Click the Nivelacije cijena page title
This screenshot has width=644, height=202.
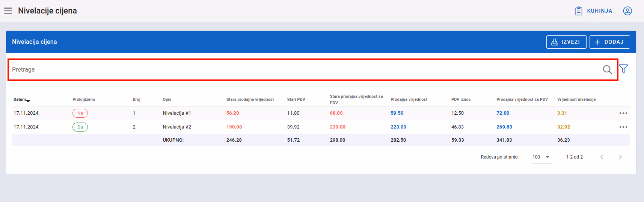pyautogui.click(x=47, y=11)
